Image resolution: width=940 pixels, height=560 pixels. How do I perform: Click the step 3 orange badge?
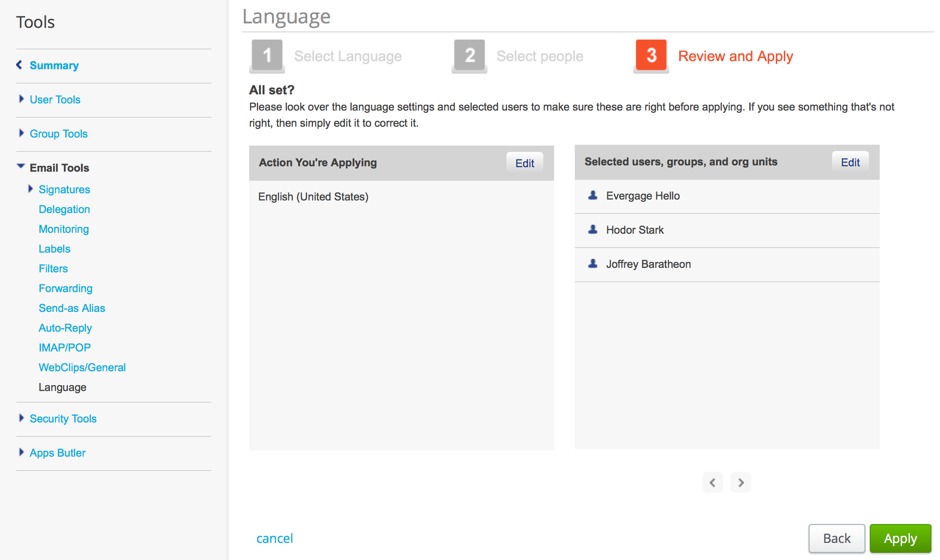click(651, 56)
